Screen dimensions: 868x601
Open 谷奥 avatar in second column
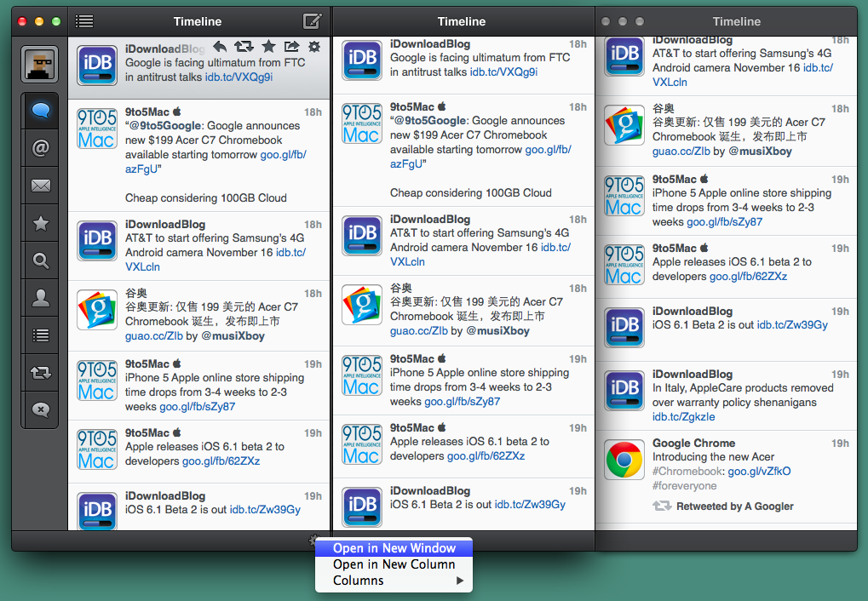click(361, 305)
